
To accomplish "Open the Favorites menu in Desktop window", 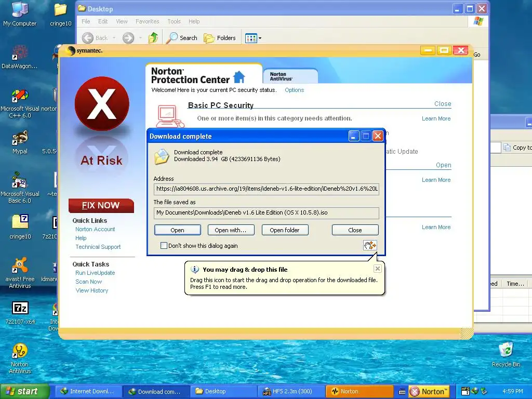I will [x=147, y=21].
